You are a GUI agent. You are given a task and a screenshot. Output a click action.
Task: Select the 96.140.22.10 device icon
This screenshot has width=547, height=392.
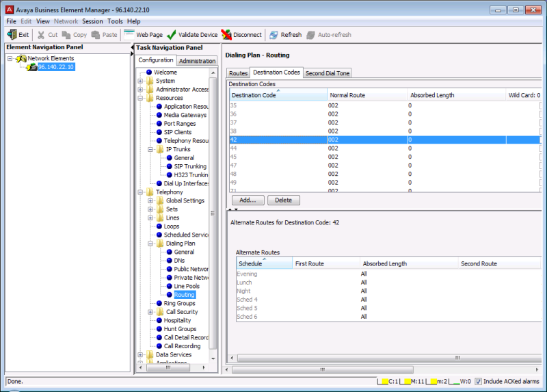point(31,67)
